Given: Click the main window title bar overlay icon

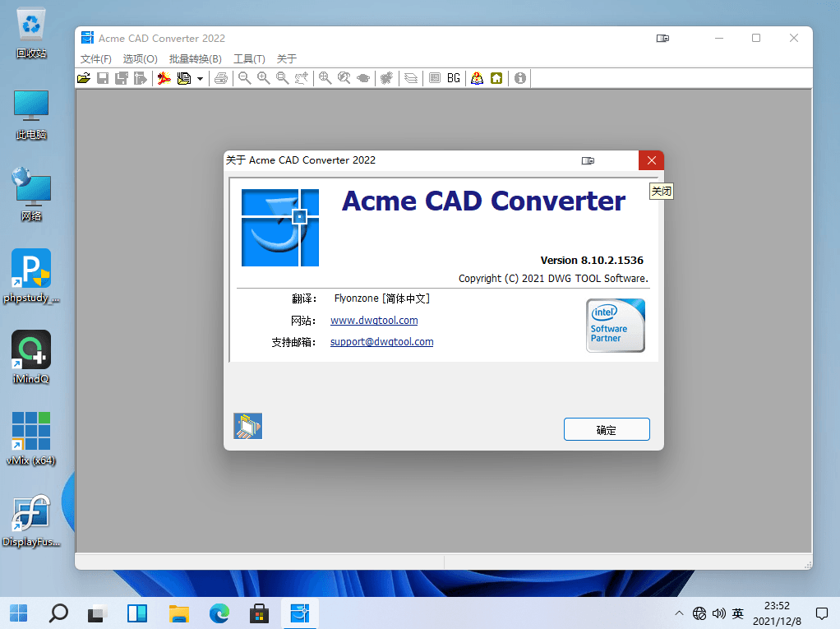Looking at the screenshot, I should (662, 38).
